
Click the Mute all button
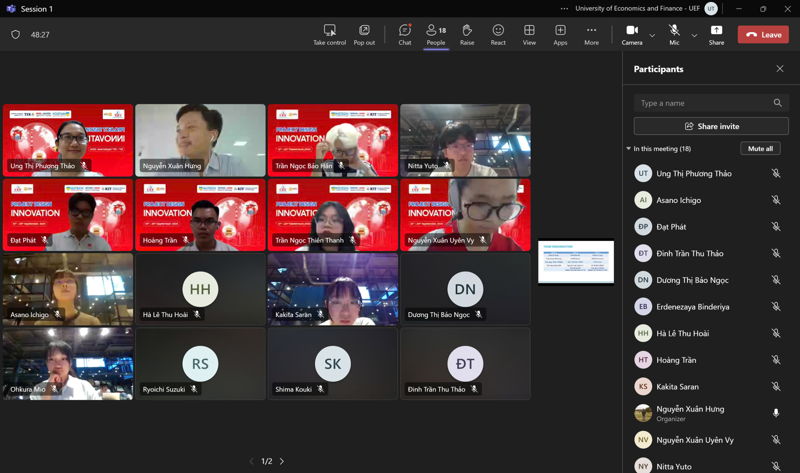click(760, 148)
